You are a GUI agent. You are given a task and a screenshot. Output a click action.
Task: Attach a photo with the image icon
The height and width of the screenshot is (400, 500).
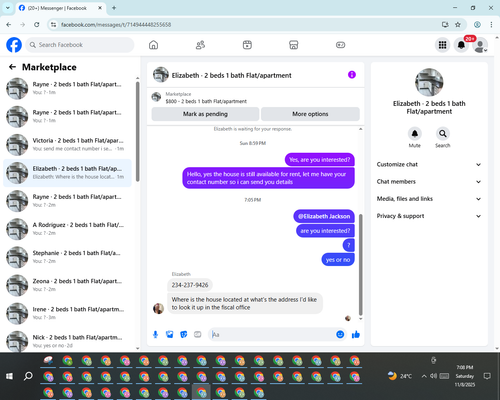(170, 334)
